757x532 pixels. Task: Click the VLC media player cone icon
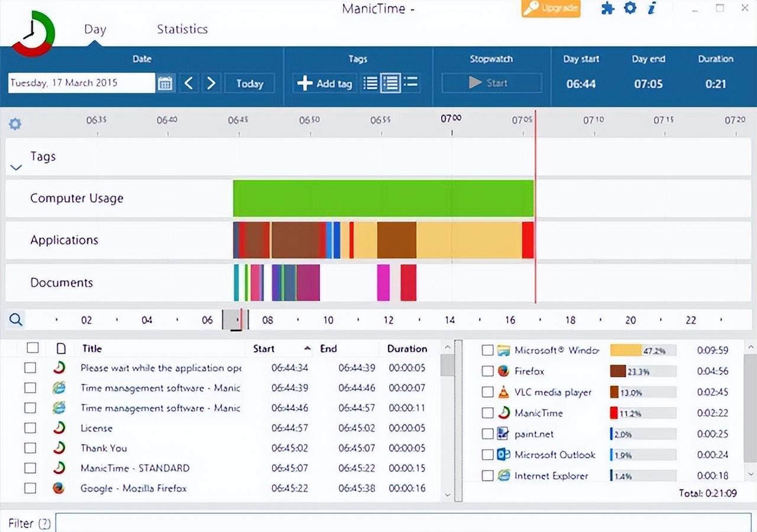[x=503, y=392]
